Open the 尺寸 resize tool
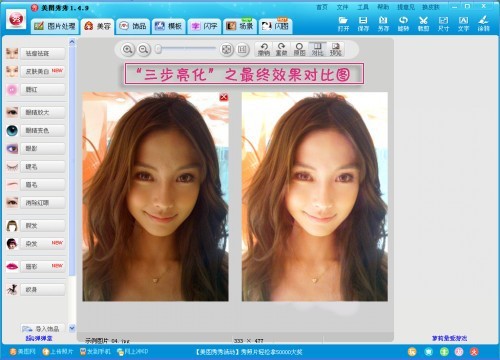 point(443,23)
